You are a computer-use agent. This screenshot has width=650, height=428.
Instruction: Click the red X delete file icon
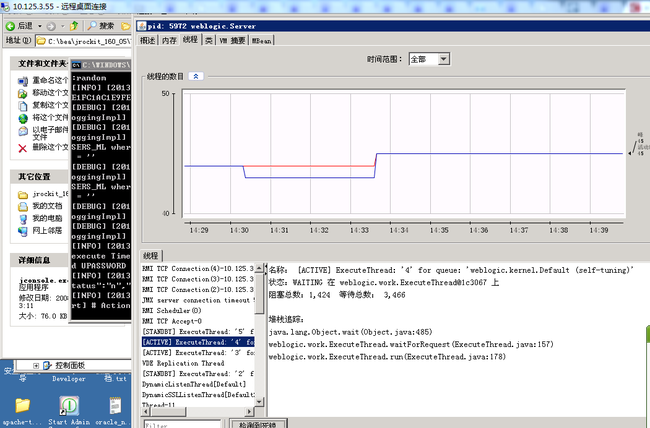point(23,148)
